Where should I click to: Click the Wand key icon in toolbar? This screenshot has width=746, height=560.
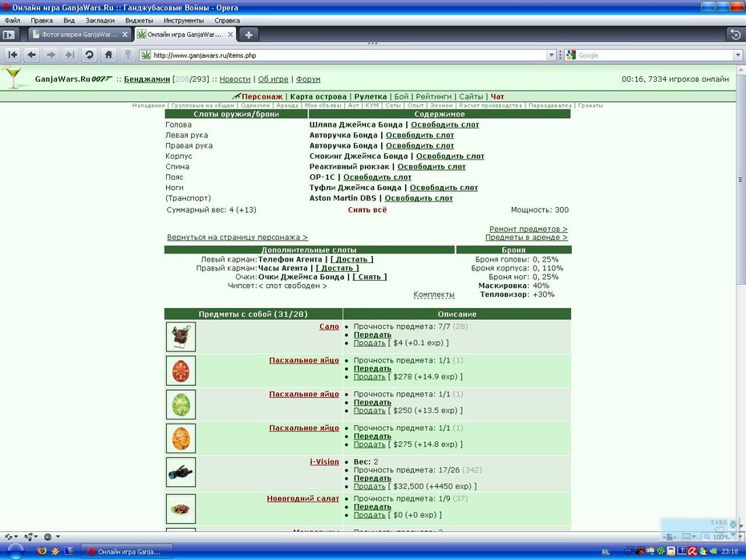[128, 55]
